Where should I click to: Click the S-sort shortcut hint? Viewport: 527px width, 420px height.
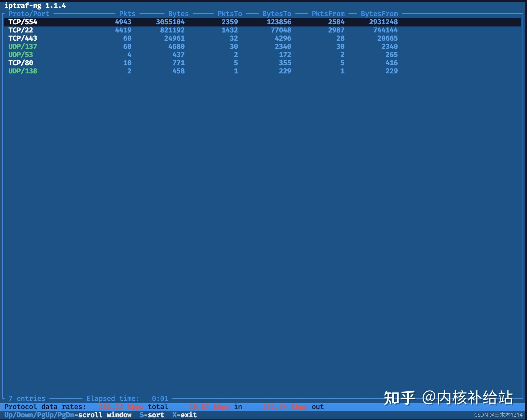click(x=152, y=415)
